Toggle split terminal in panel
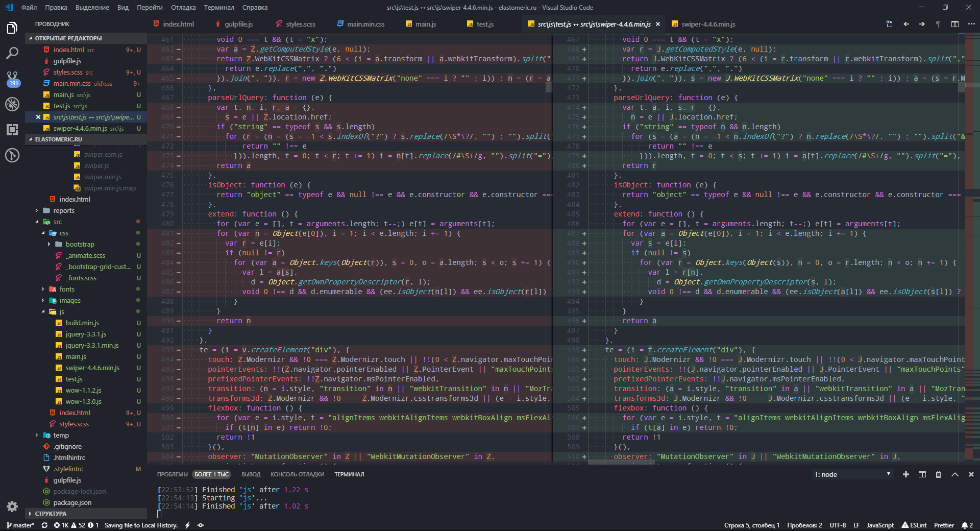Screen dimensions: 980x531 (922, 474)
